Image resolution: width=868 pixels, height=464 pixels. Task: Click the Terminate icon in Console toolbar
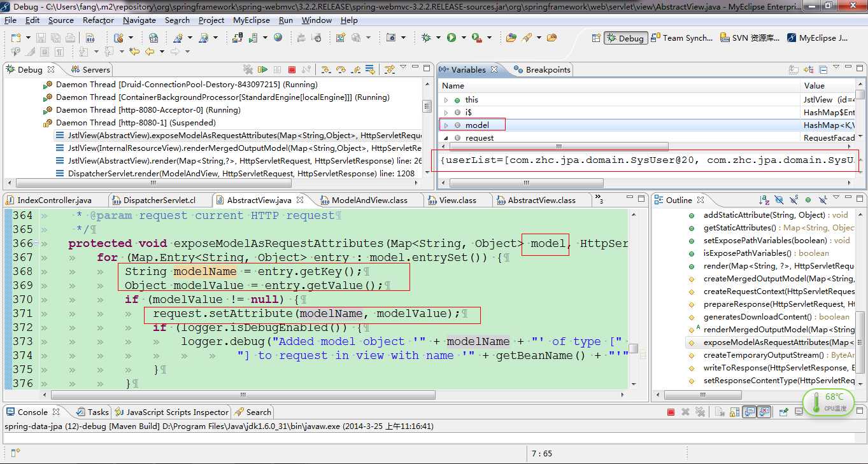click(x=671, y=412)
